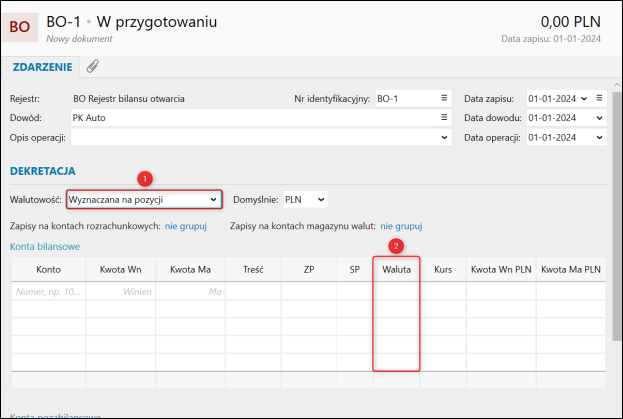Click the Kwota Ma cell with Ma placeholder

tap(190, 292)
